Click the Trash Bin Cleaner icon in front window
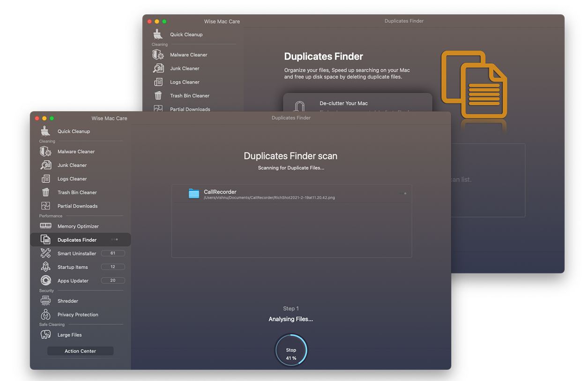588x381 pixels. [x=45, y=192]
